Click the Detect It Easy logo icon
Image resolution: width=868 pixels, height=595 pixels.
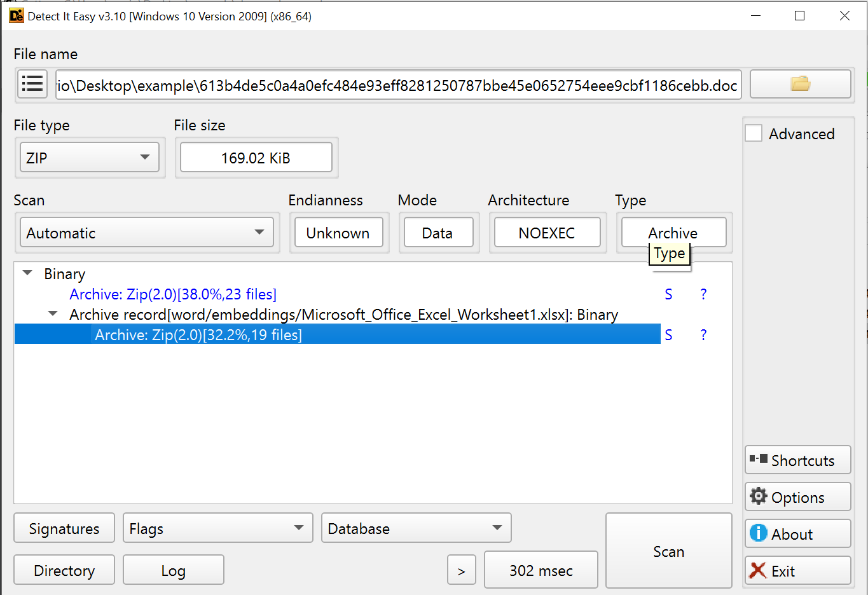16,15
